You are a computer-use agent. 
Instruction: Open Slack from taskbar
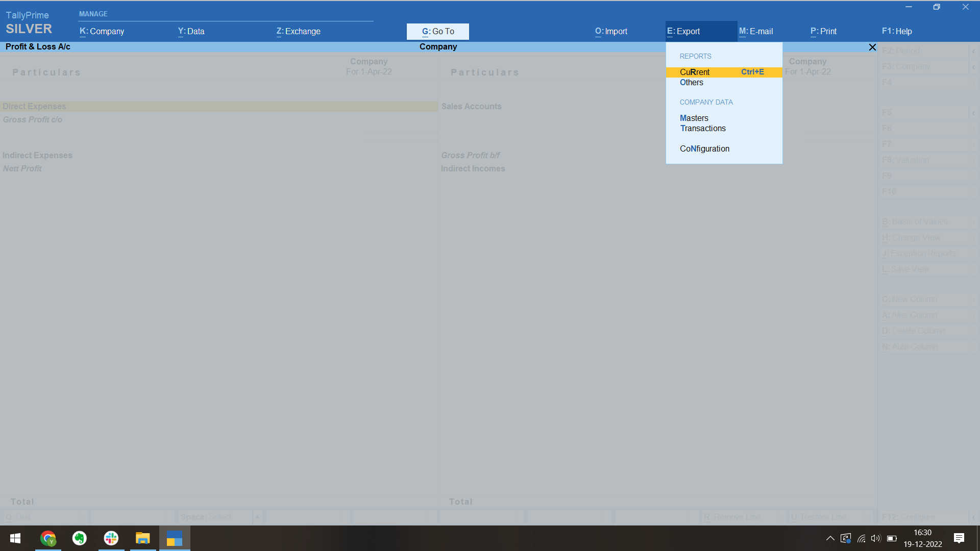click(x=111, y=538)
